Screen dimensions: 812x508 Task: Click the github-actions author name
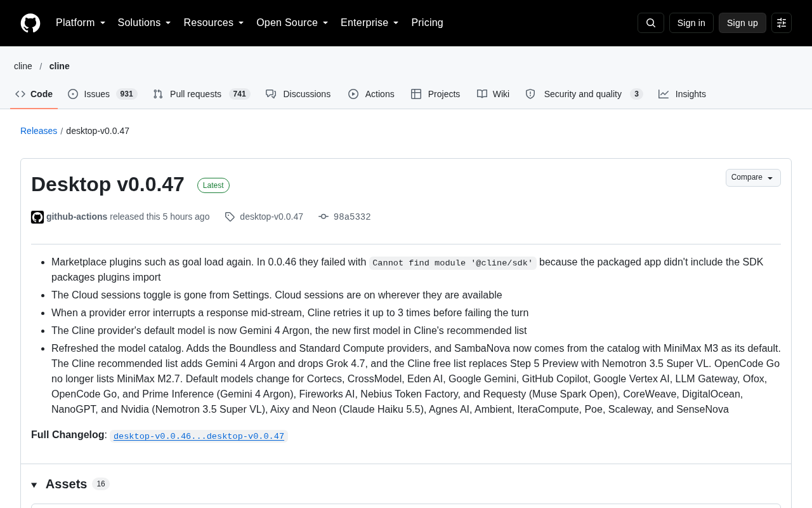[x=77, y=217]
